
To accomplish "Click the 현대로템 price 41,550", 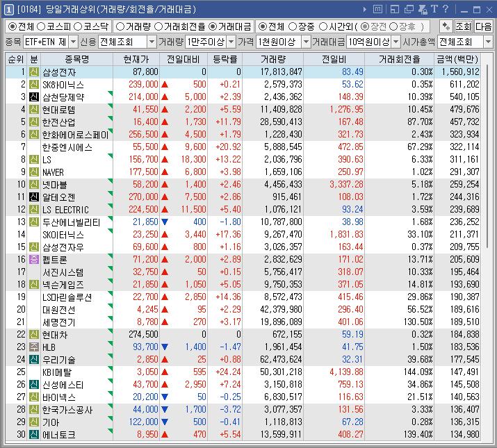I will point(145,110).
